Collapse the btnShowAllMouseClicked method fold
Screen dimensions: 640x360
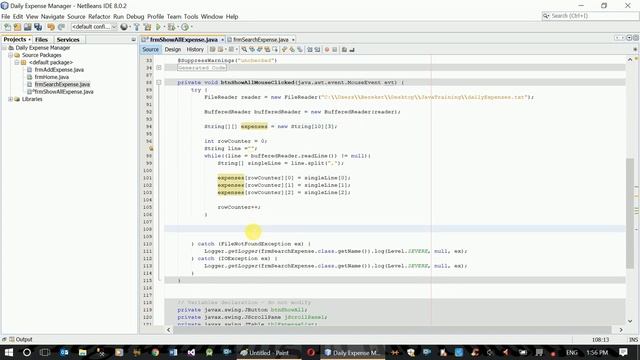(x=159, y=82)
